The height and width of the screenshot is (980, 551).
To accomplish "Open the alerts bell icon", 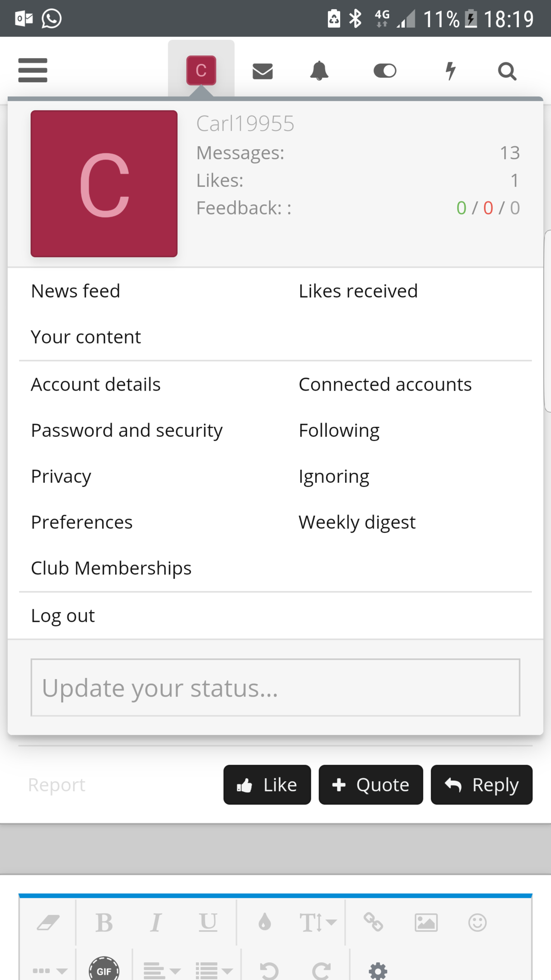I will pos(319,71).
